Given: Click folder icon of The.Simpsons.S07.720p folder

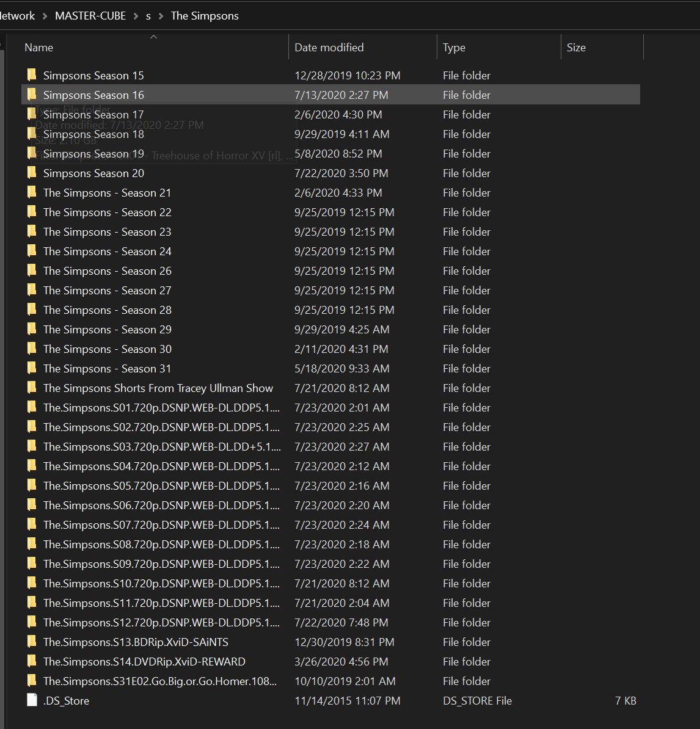Looking at the screenshot, I should 32,524.
